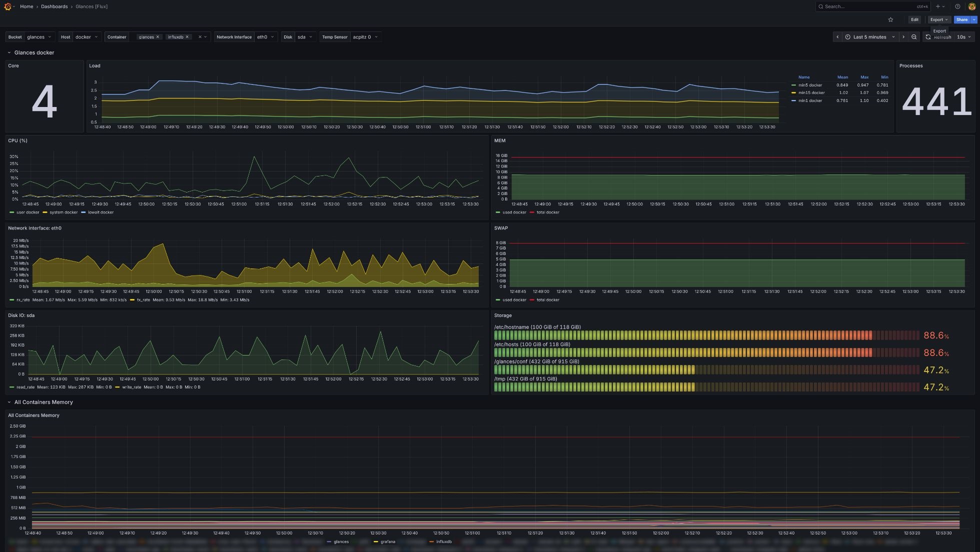Image resolution: width=980 pixels, height=552 pixels.
Task: Click the Edit button
Action: click(x=914, y=19)
